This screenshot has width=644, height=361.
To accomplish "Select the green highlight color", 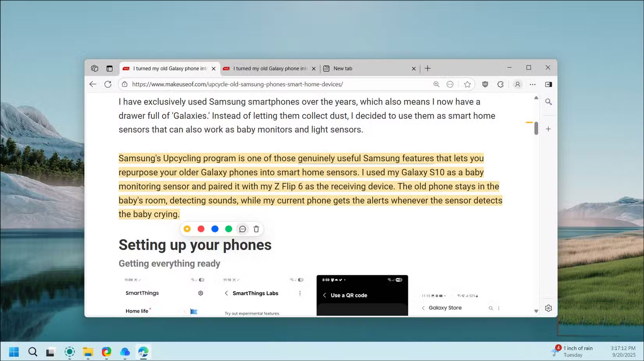I will 229,229.
